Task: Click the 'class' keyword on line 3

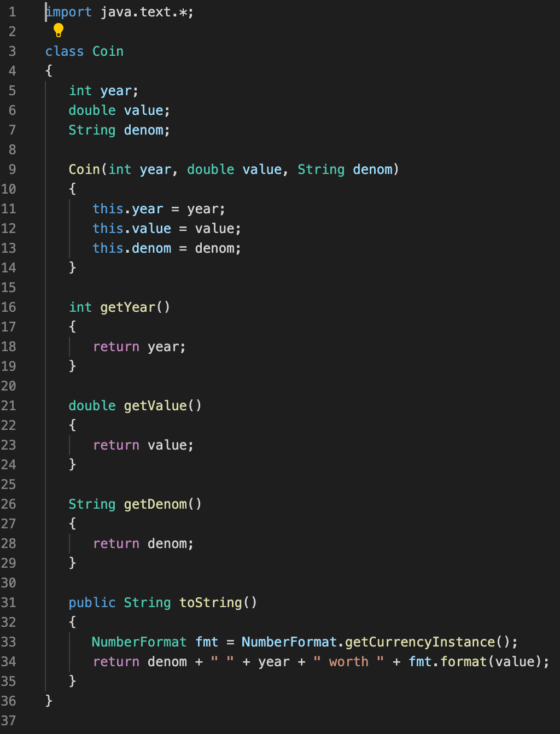Action: coord(65,51)
